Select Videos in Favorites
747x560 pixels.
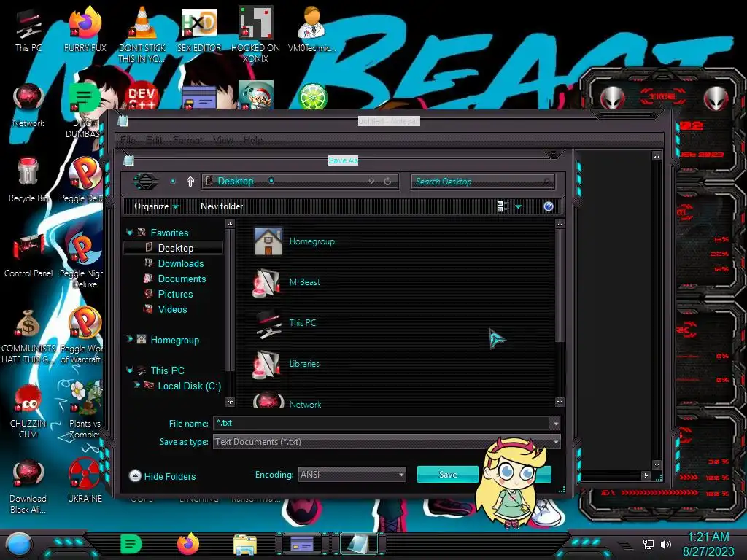pos(172,309)
